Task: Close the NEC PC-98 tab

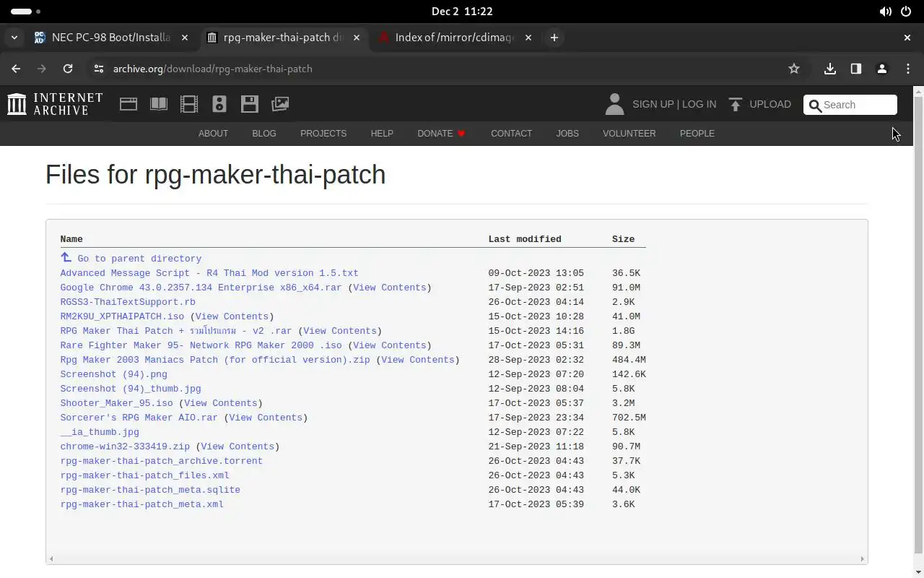Action: (185, 38)
